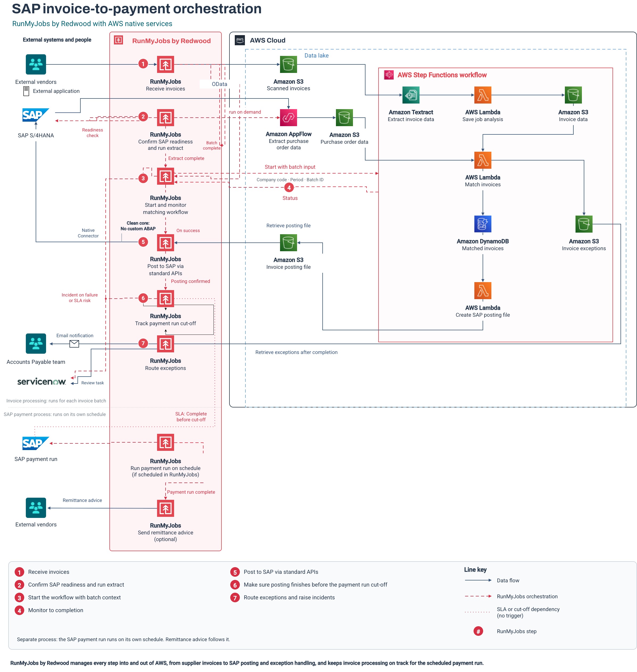Click the Accounts Payable team icon

click(x=36, y=344)
